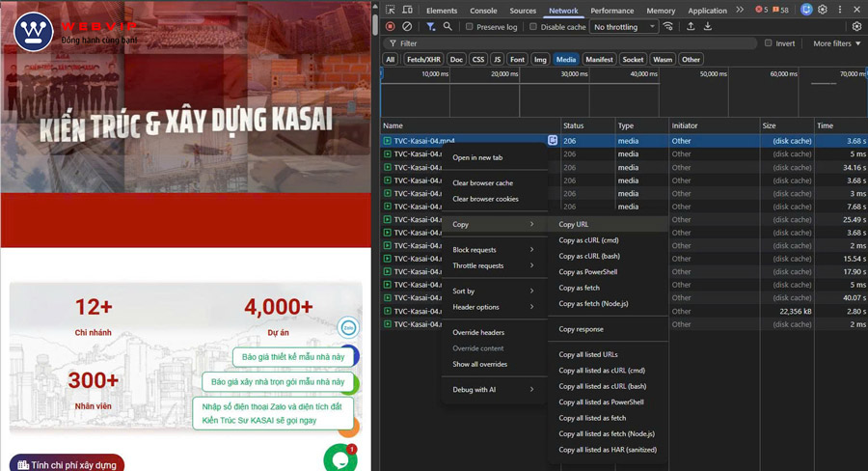Open network conditions wifi icon
868x471 pixels.
[668, 26]
